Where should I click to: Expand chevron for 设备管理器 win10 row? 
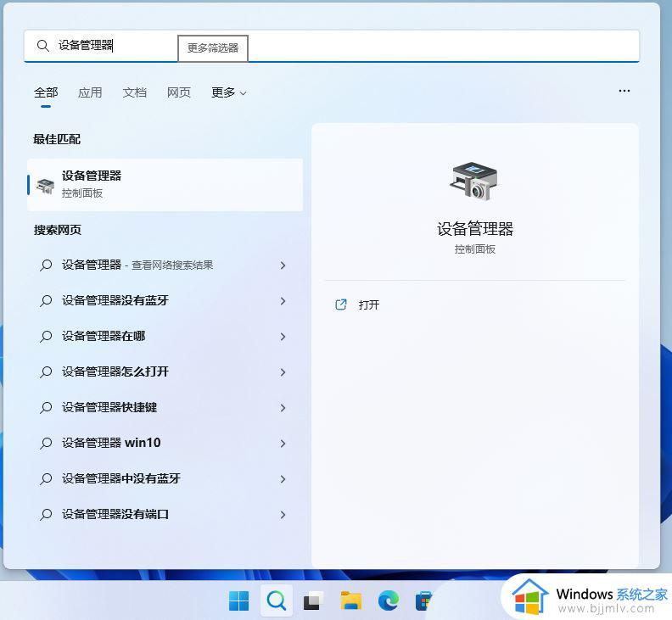coord(283,444)
